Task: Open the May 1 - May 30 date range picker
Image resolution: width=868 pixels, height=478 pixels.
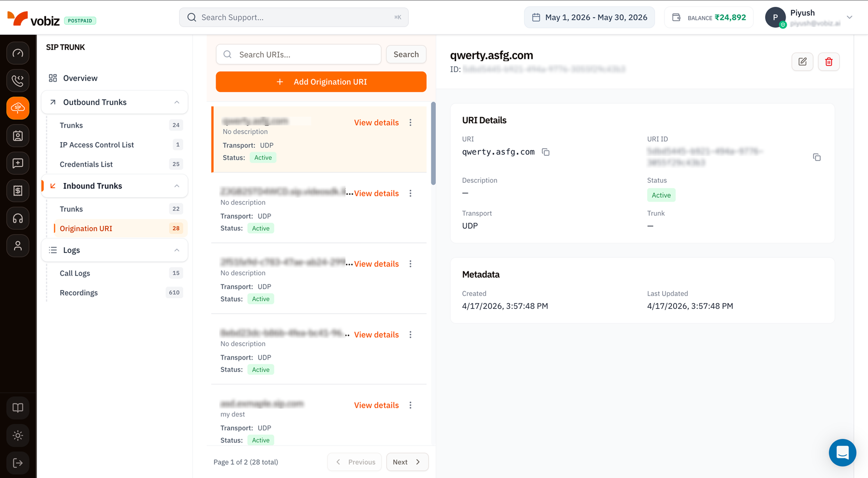Action: pos(589,18)
